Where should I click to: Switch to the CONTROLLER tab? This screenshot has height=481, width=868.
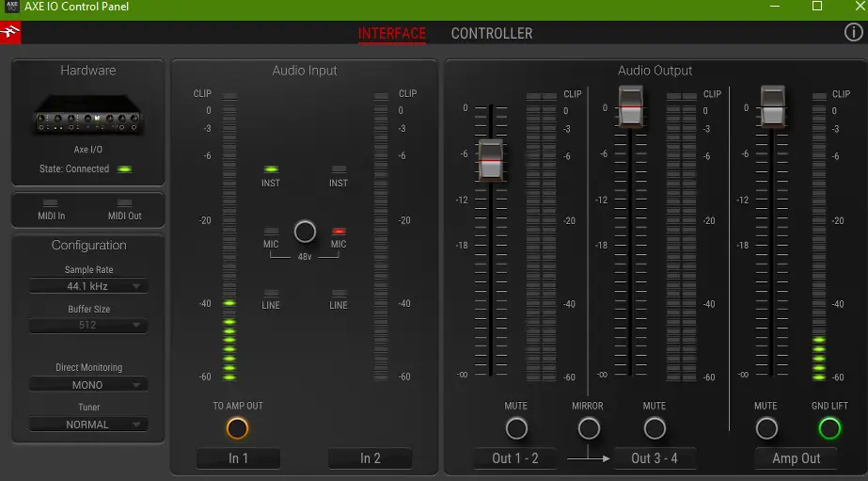point(492,34)
